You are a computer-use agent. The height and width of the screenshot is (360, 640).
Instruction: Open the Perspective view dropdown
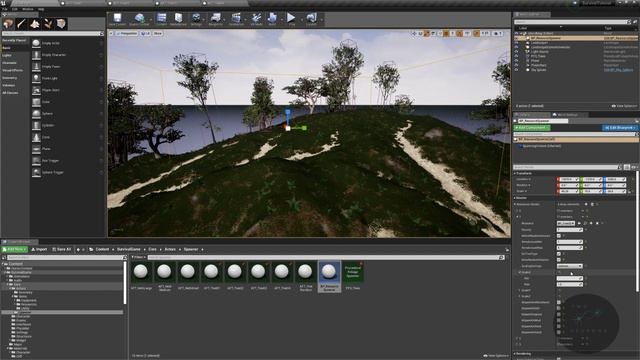pyautogui.click(x=127, y=33)
